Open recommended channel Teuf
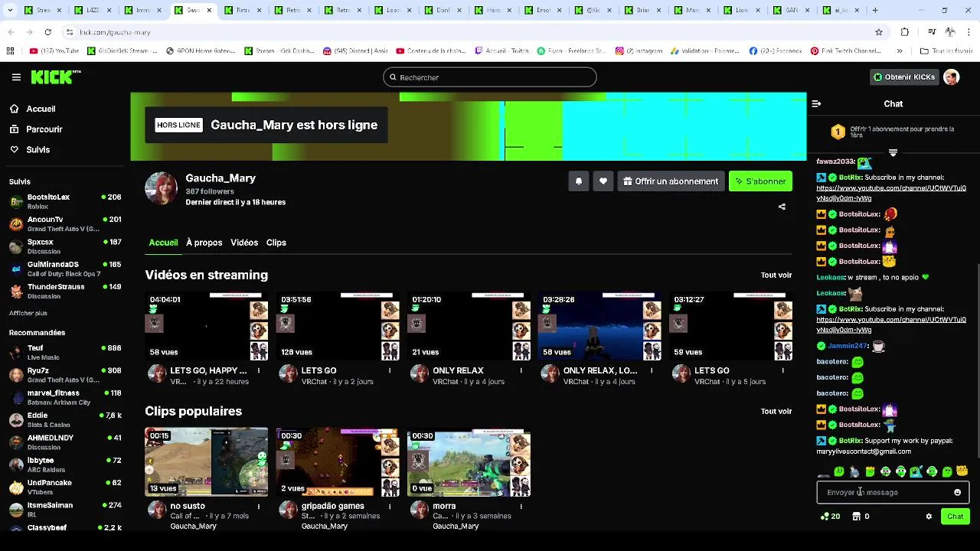Image resolution: width=980 pixels, height=551 pixels. (x=65, y=352)
